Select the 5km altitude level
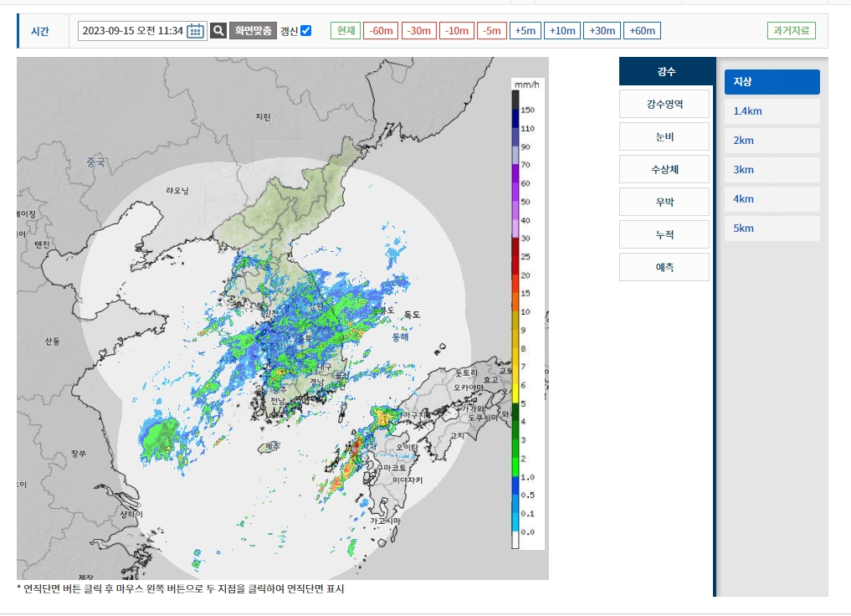 pos(771,228)
